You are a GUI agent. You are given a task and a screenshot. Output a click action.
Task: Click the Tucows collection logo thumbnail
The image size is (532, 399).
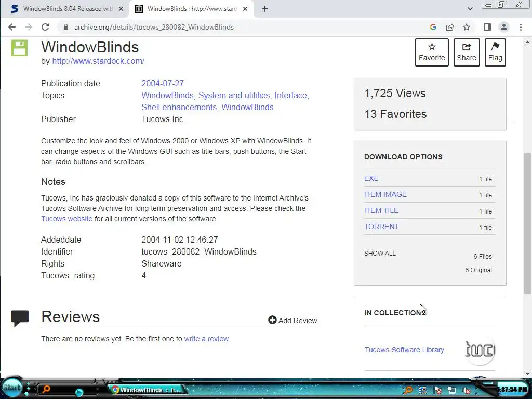[x=480, y=350]
